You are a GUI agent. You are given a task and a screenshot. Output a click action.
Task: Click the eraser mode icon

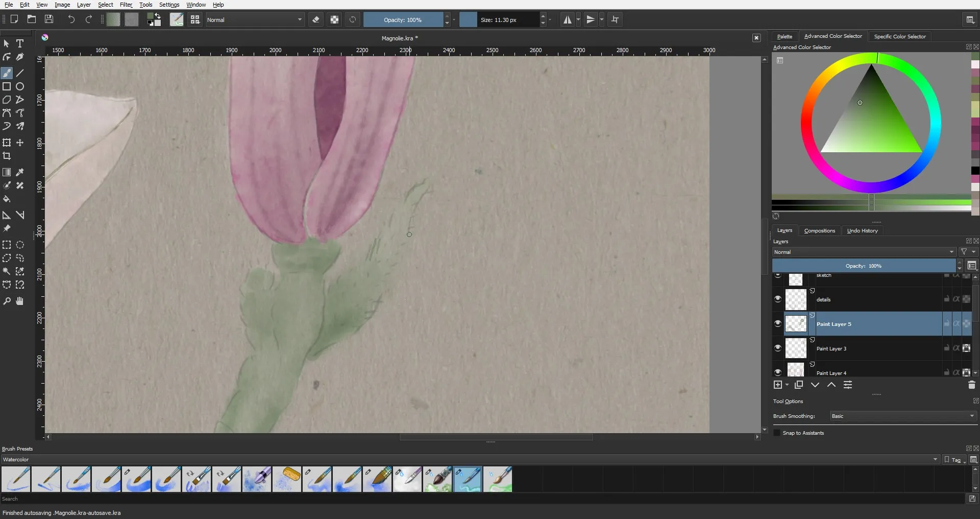(x=316, y=20)
